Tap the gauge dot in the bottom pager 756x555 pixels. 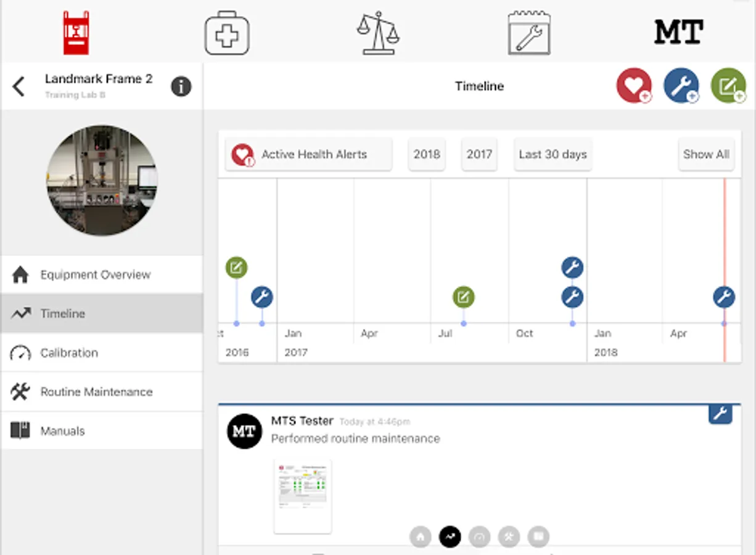[x=480, y=537]
